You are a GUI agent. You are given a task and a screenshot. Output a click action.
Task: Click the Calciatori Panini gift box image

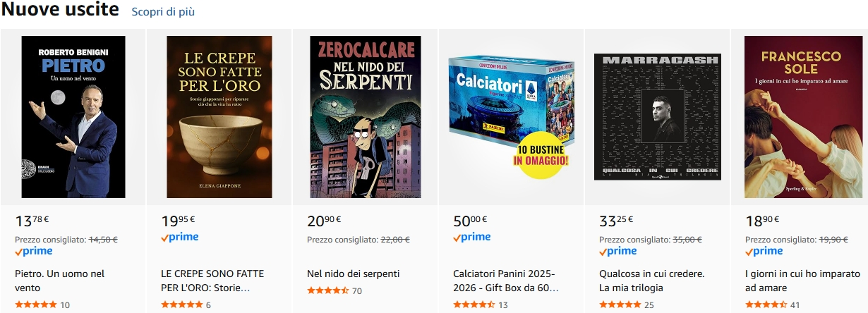tap(511, 117)
